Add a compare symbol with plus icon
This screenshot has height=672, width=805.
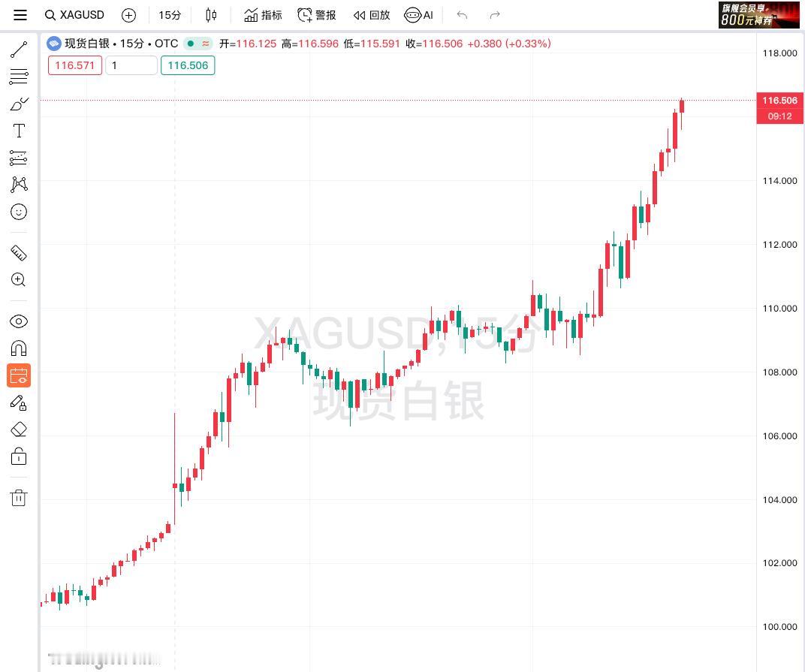129,16
